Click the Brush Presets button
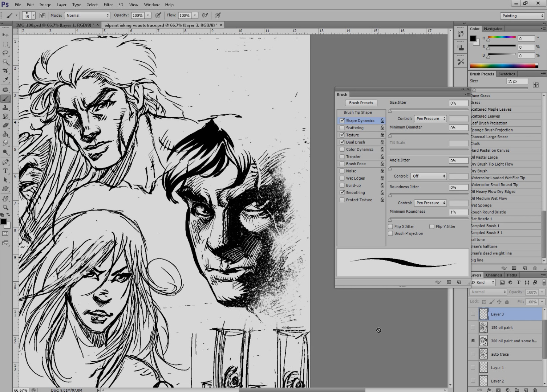Viewport: 547px width, 392px height. (x=361, y=103)
